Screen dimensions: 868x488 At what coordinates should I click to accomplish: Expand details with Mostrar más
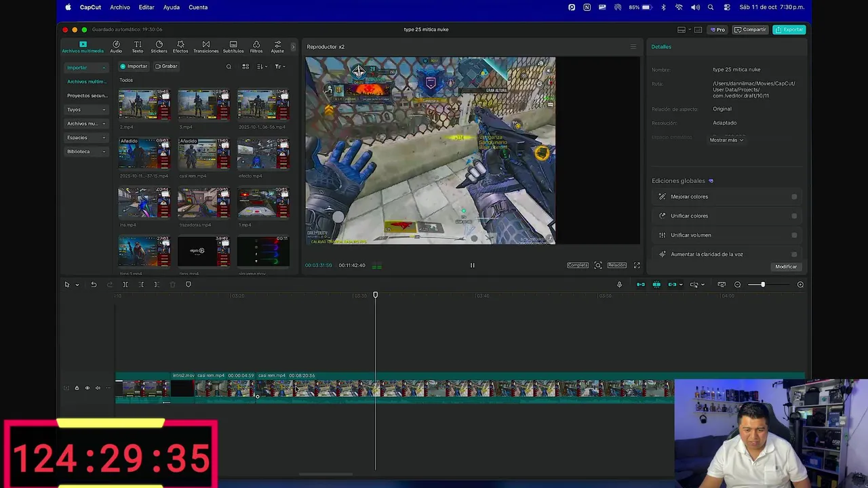coord(726,140)
